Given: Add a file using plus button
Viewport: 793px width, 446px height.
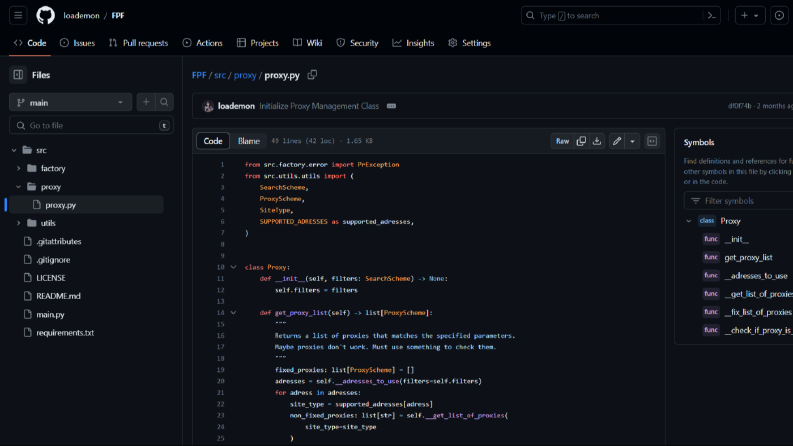Looking at the screenshot, I should [146, 102].
